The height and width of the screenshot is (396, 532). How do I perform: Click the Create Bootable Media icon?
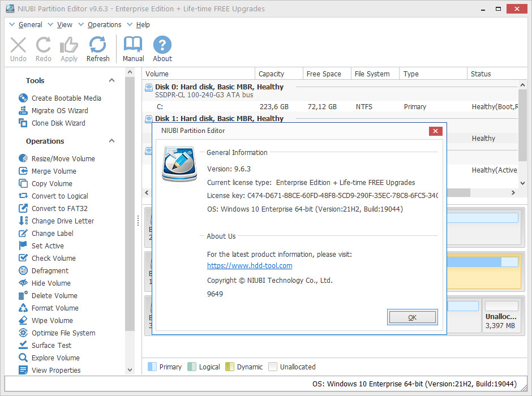[x=23, y=98]
